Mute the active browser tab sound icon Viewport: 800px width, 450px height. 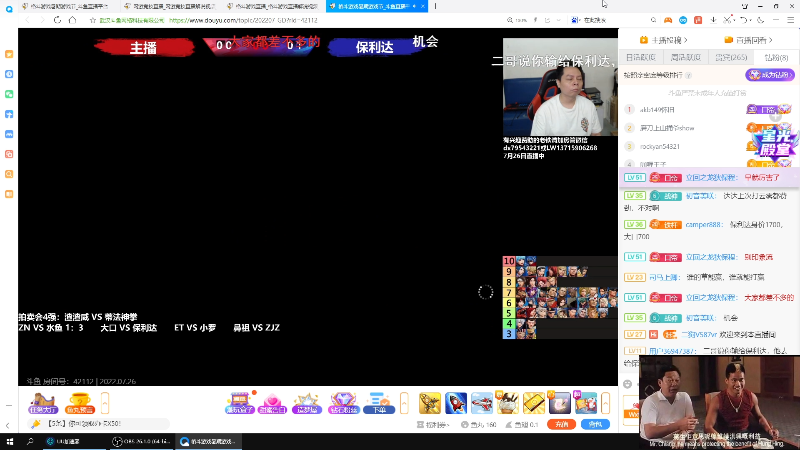click(414, 6)
